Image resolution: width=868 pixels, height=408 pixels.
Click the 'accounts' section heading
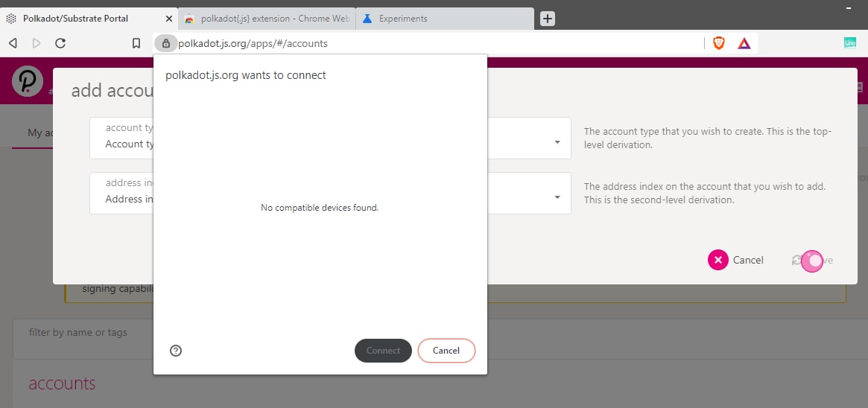point(62,383)
